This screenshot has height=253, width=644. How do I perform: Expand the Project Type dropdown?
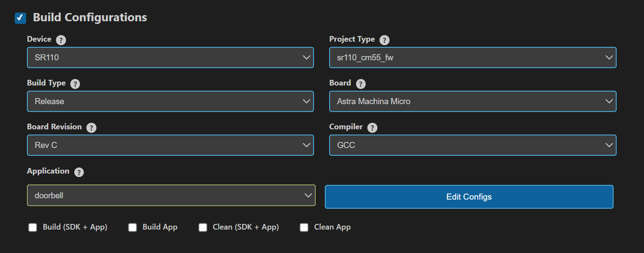click(472, 57)
